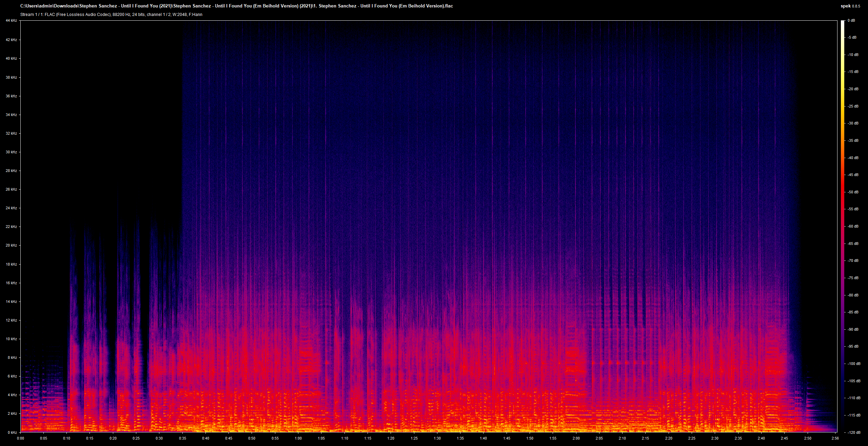Click the 42 kHz frequency label
Image resolution: width=868 pixels, height=446 pixels.
11,40
